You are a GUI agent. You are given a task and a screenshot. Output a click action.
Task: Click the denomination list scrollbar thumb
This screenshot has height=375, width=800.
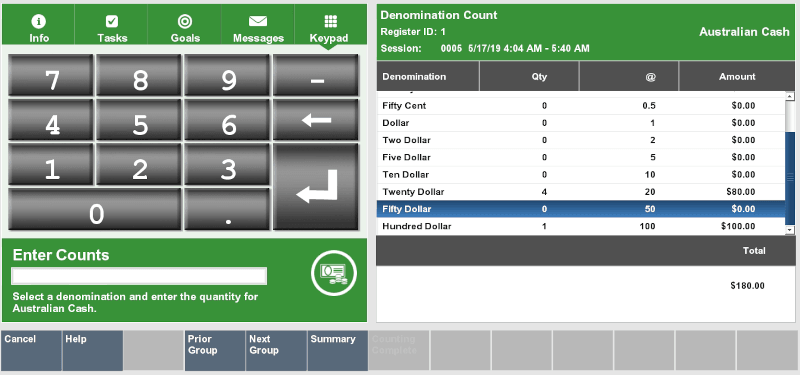790,178
